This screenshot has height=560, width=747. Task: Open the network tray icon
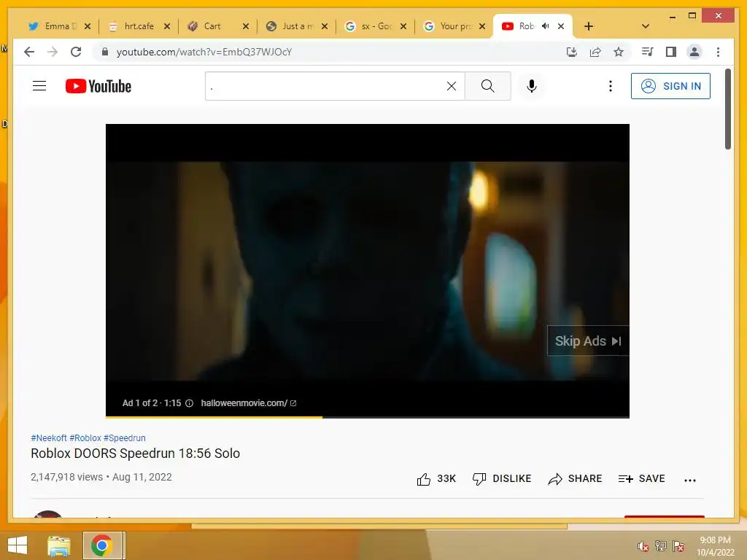coord(661,546)
